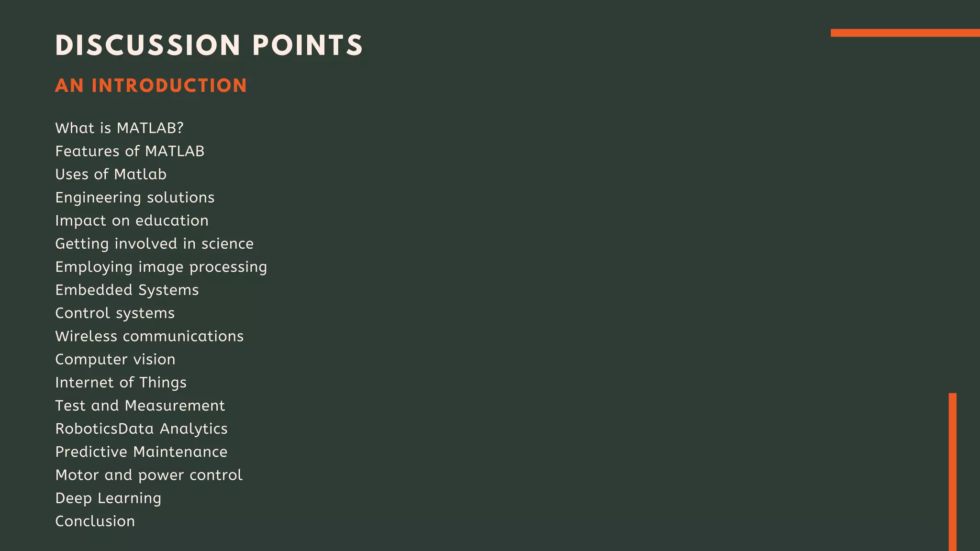
Task: Click the 'Deep Learning' item
Action: tap(108, 498)
